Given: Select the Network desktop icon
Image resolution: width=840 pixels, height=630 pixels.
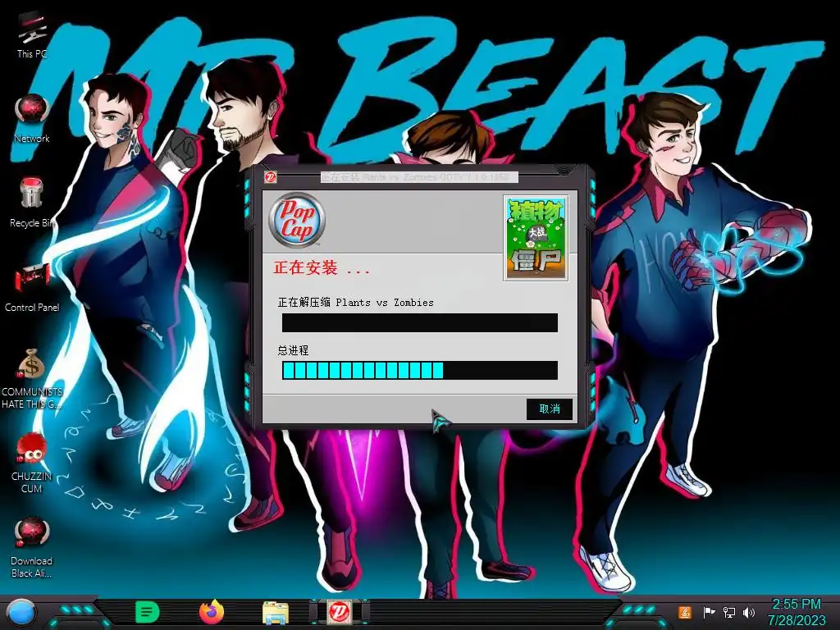Looking at the screenshot, I should 32,119.
